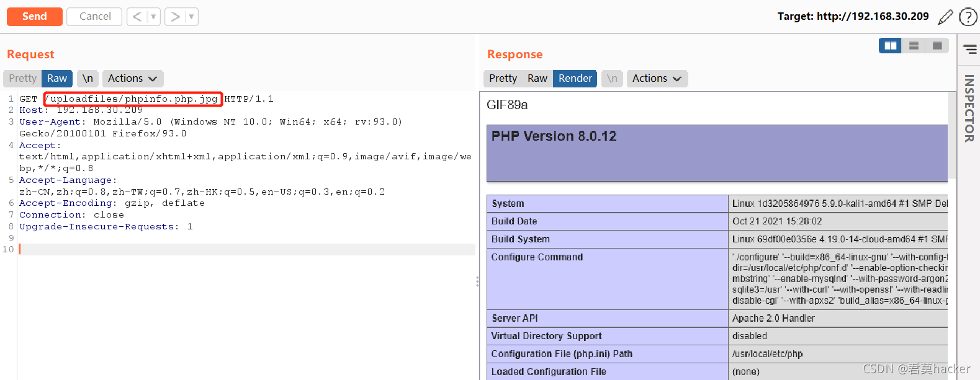Screen dimensions: 980x380
Task: Click the orange Send button
Action: [35, 17]
